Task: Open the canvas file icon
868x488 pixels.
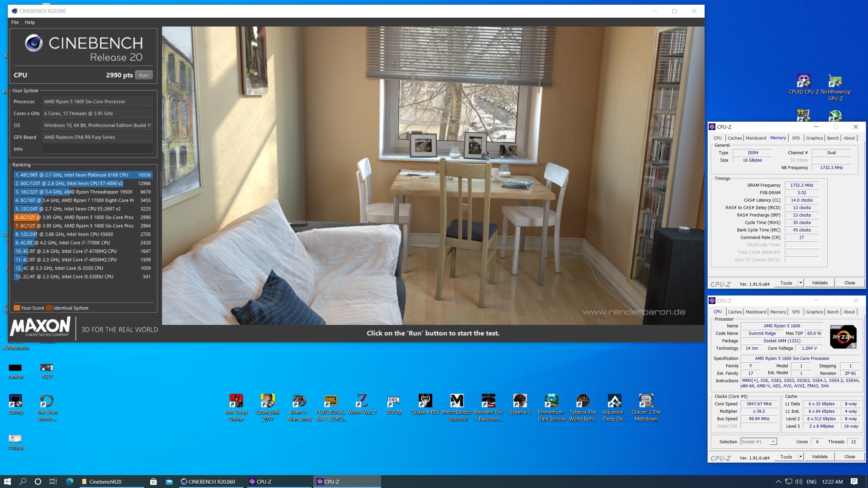Action: [x=16, y=371]
